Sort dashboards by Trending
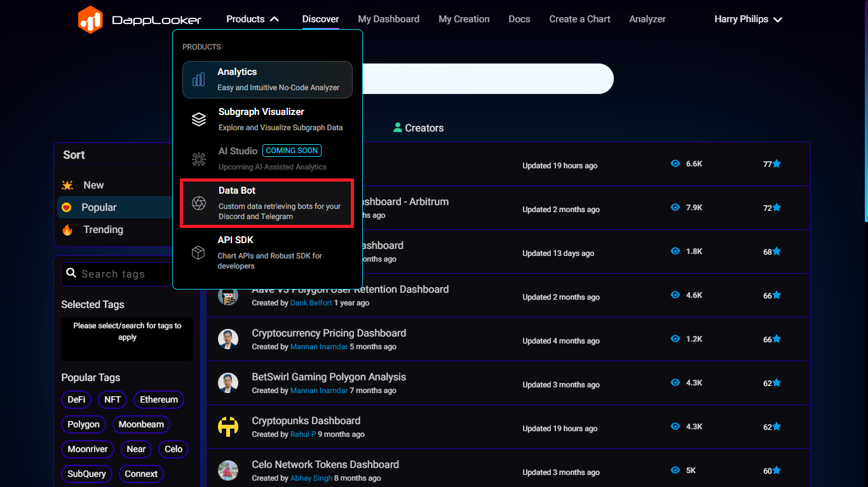The height and width of the screenshot is (487, 868). tap(103, 230)
